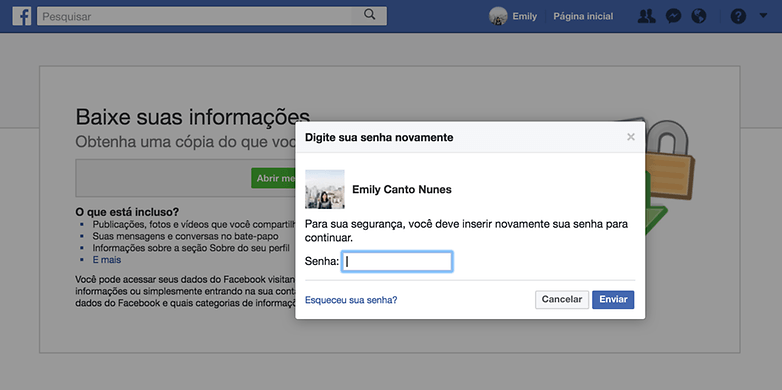Click the search magnifier icon
782x390 pixels.
click(369, 14)
